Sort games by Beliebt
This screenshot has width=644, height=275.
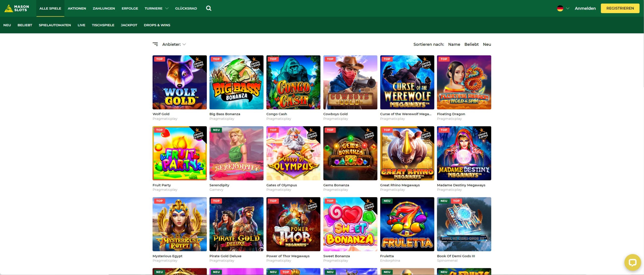pyautogui.click(x=471, y=44)
